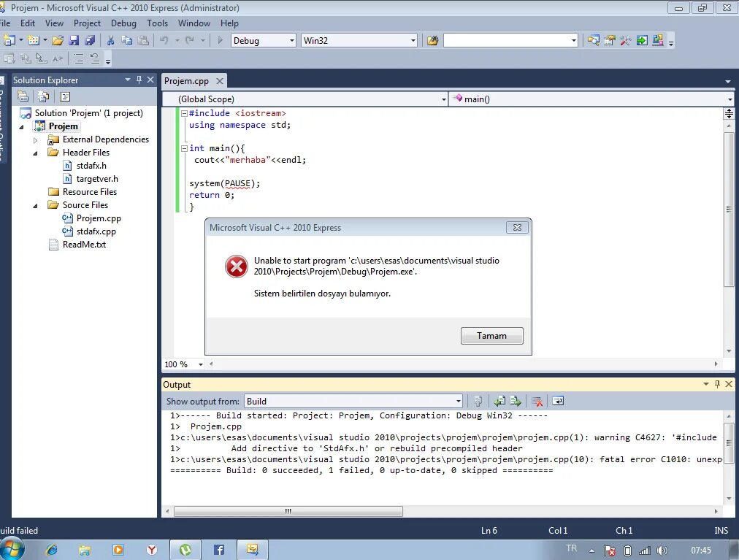Viewport: 739px width, 560px height.
Task: Collapse the int main() outlining region
Action: tap(184, 148)
